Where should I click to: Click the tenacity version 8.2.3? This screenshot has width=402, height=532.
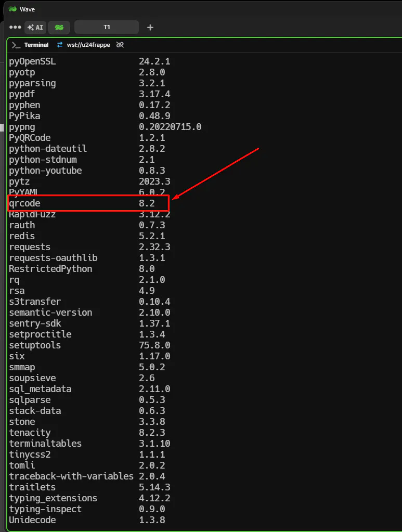[152, 433]
